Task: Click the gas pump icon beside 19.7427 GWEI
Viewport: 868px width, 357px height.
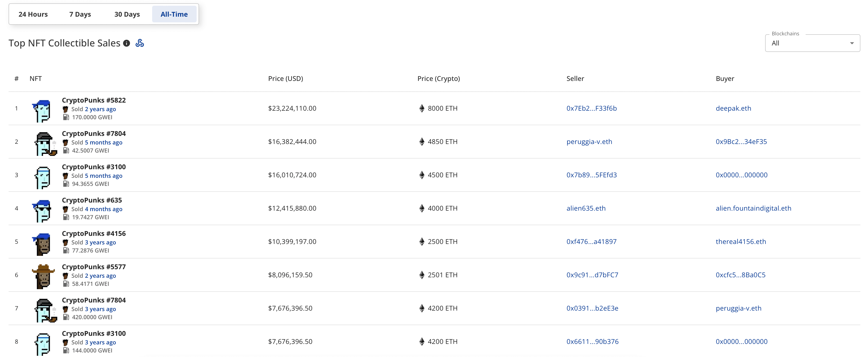Action: point(66,217)
